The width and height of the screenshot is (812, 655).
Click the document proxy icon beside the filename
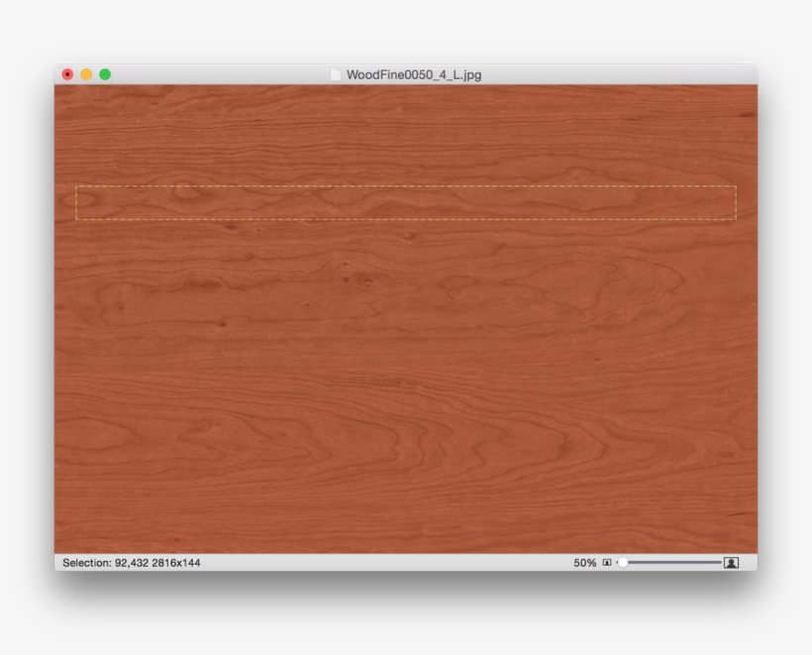point(336,74)
